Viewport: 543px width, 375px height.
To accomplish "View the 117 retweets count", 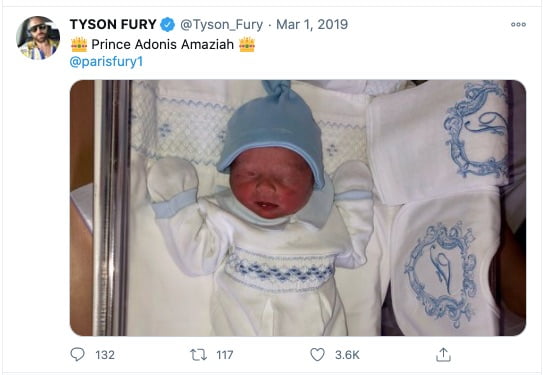I will coord(224,355).
